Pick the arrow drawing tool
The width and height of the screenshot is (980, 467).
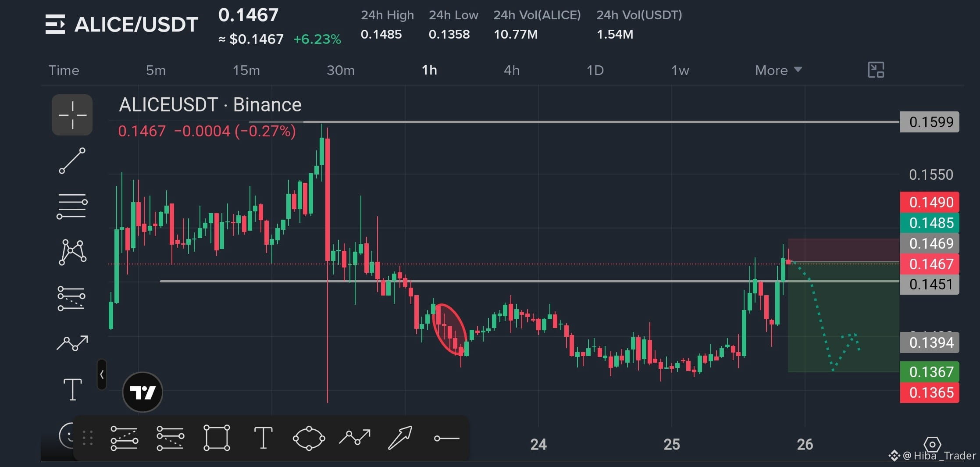click(400, 437)
